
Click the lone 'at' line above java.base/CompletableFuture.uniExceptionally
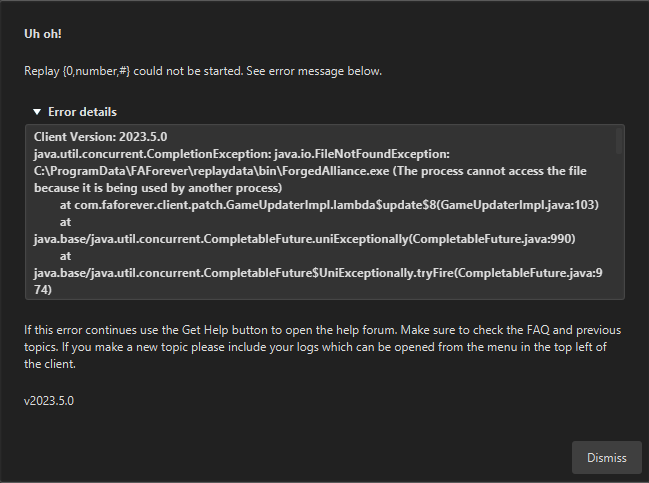pos(65,222)
